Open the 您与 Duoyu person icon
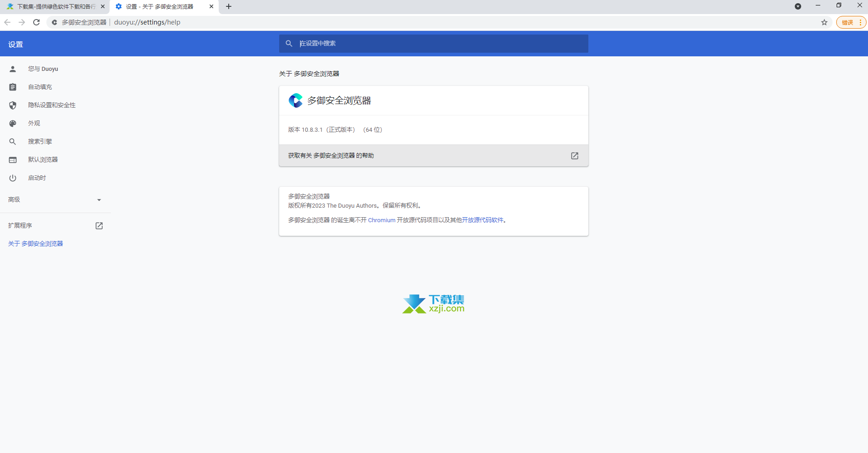868x453 pixels. (13, 69)
